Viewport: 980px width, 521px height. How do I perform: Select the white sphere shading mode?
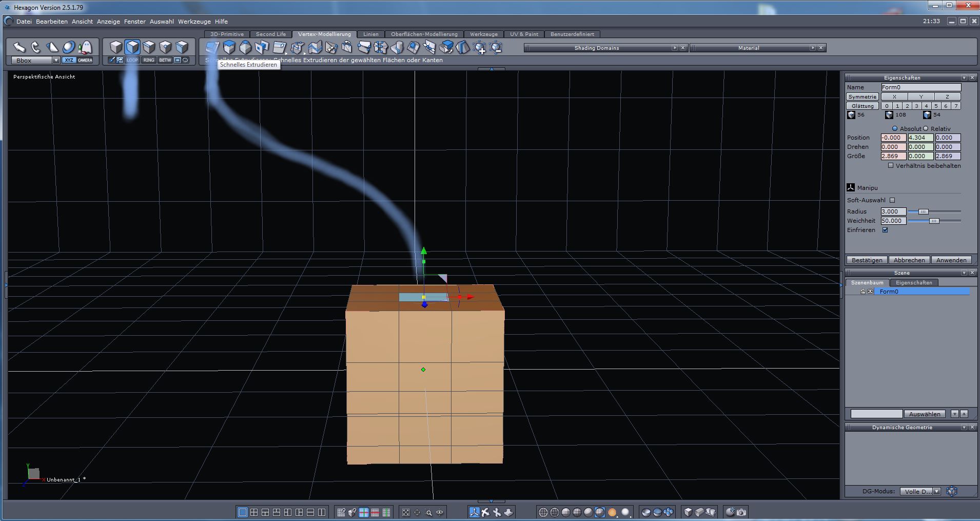(x=625, y=512)
